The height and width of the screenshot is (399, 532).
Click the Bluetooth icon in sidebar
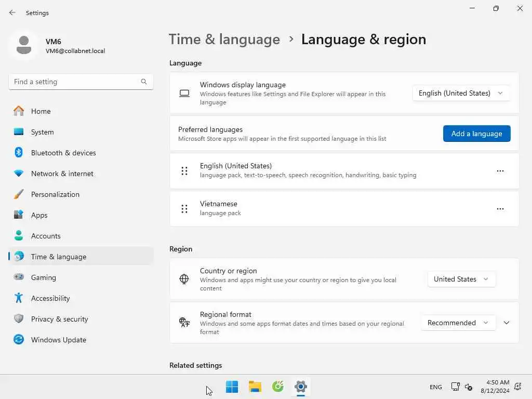pyautogui.click(x=19, y=152)
